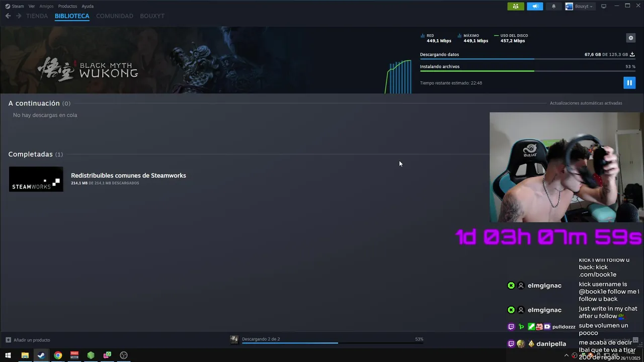The width and height of the screenshot is (644, 362).
Task: Go forward with the right arrow
Action: (19, 16)
